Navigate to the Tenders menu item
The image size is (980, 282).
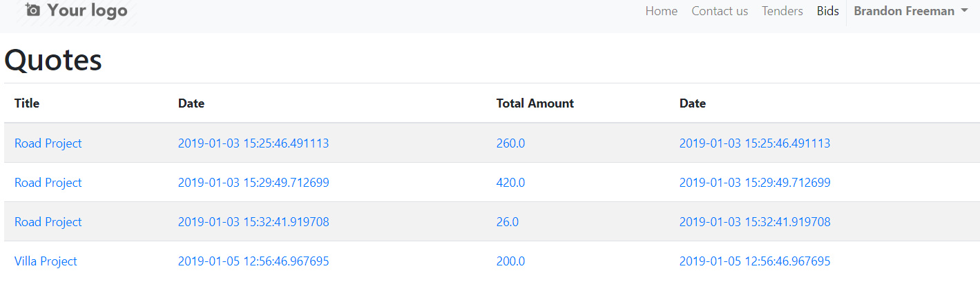tap(782, 11)
